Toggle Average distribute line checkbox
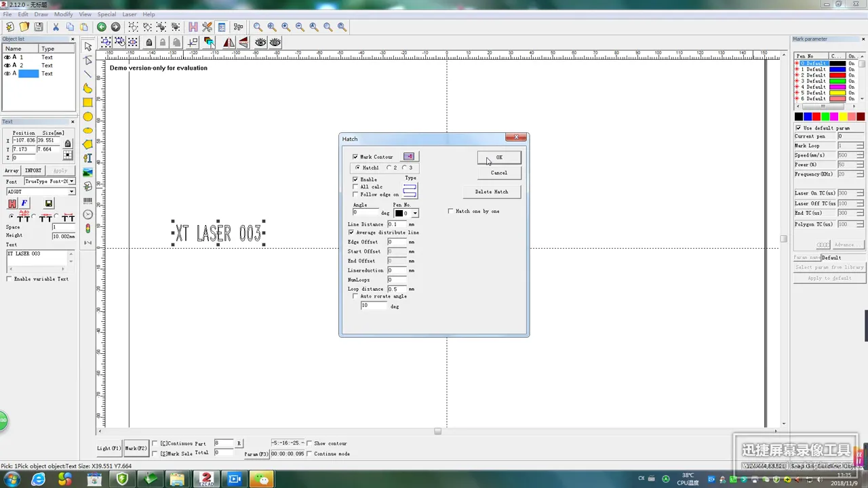 tap(351, 232)
